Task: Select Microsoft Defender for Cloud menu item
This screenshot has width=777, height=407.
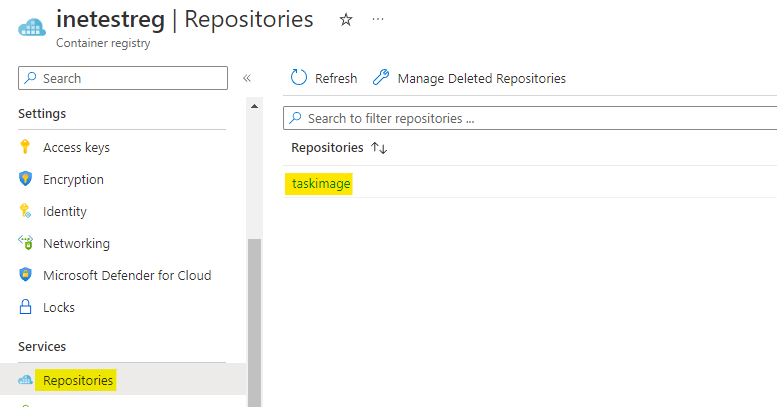Action: [x=127, y=275]
